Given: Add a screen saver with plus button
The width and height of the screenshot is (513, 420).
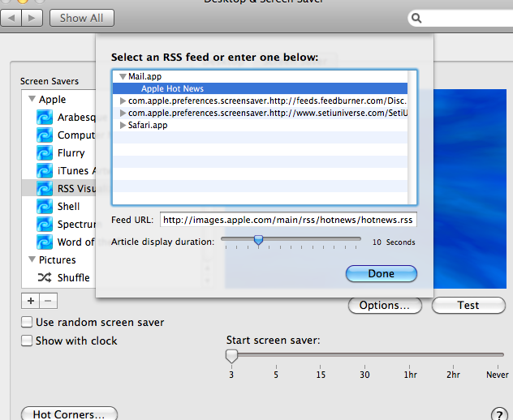Looking at the screenshot, I should point(30,301).
